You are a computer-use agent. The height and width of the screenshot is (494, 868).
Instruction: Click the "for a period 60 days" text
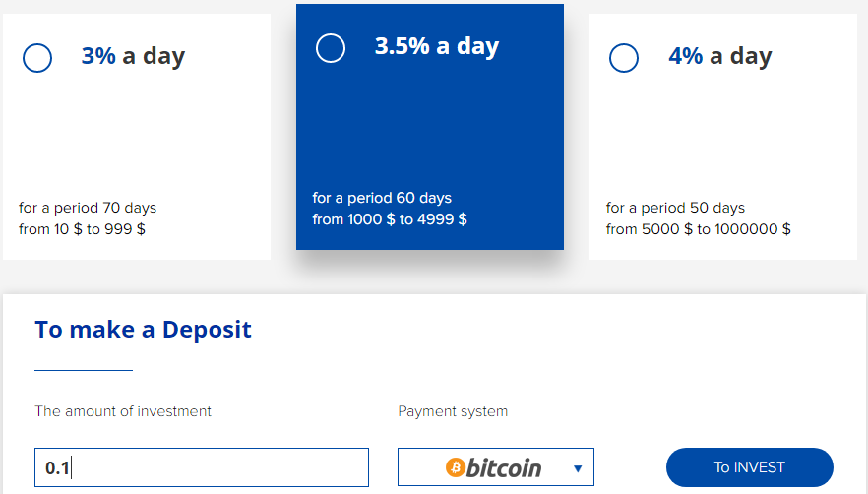tap(382, 198)
